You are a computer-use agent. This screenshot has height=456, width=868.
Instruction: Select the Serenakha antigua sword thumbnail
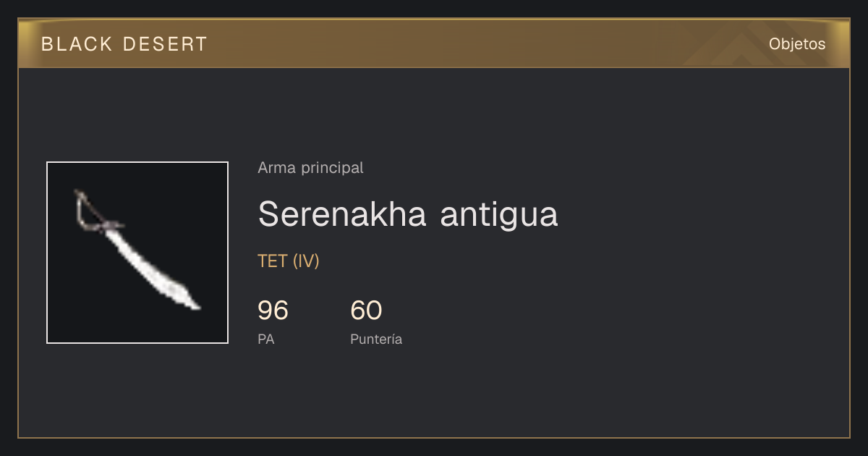click(x=137, y=253)
